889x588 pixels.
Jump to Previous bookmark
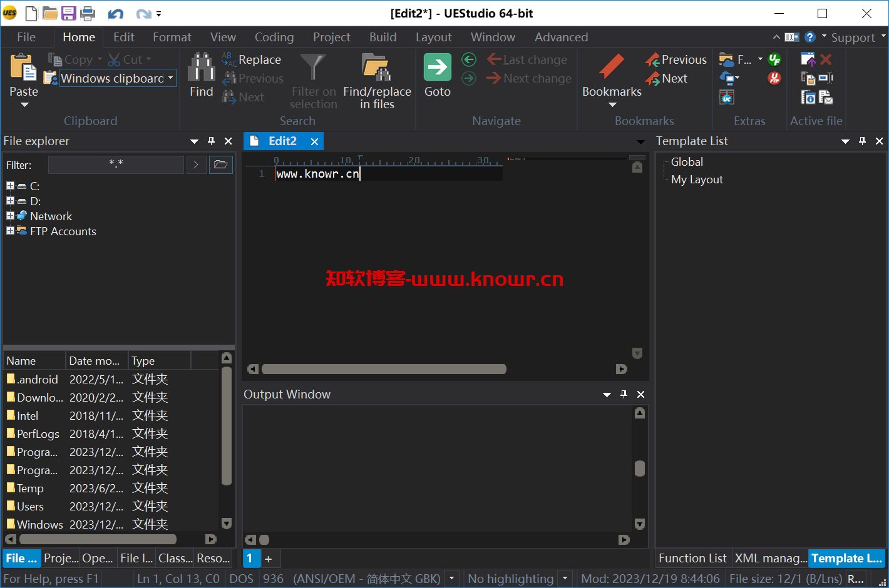(x=676, y=59)
